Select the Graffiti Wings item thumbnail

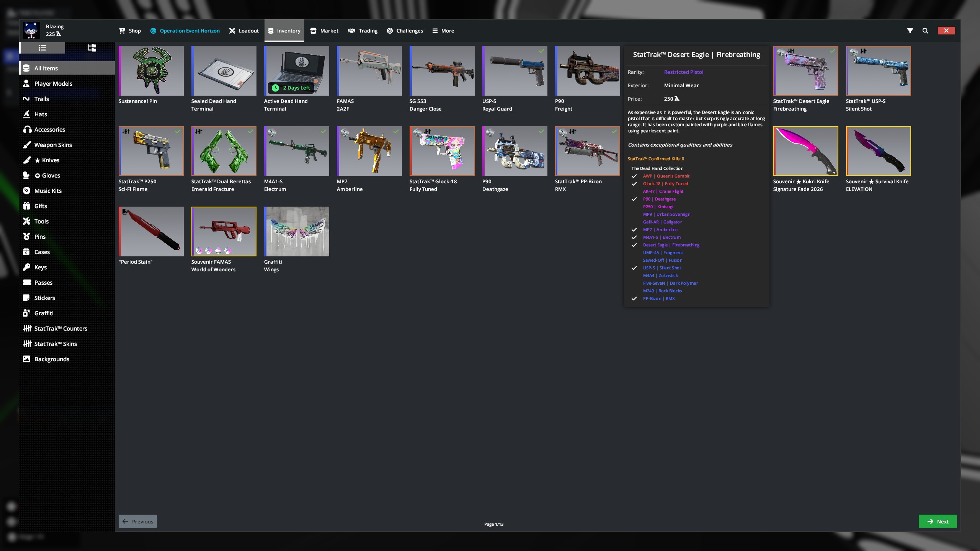(296, 231)
